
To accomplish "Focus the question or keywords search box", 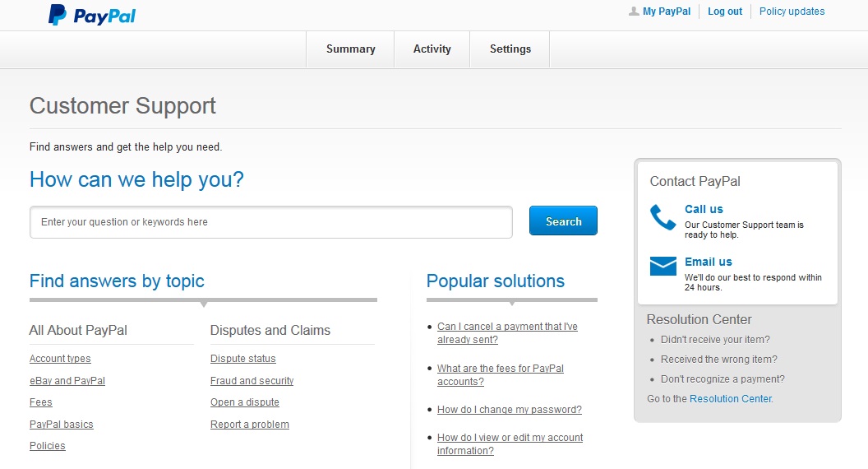I will 271,222.
